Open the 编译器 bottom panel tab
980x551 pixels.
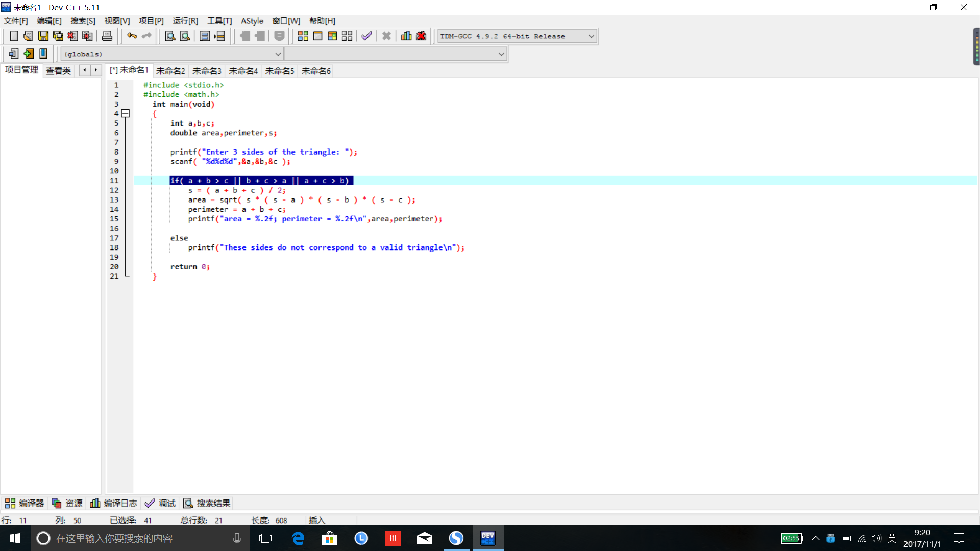(24, 503)
